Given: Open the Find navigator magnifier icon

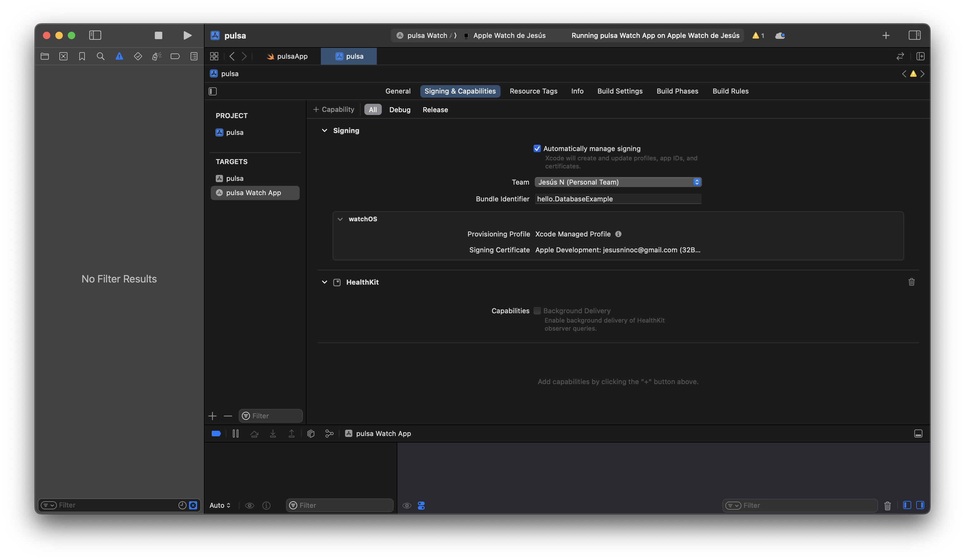Looking at the screenshot, I should pos(101,56).
